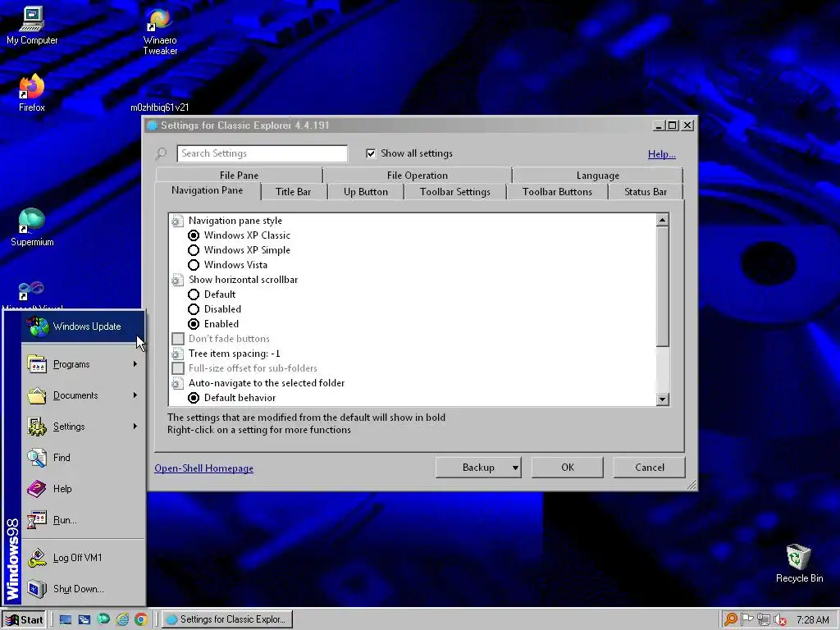Select the Default behavior radio option
Image resolution: width=840 pixels, height=630 pixels.
pyautogui.click(x=194, y=398)
